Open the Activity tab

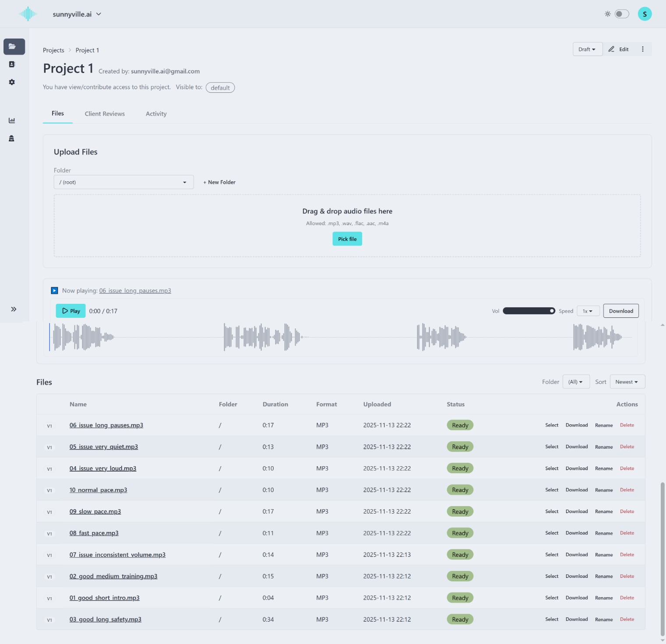[x=156, y=113]
